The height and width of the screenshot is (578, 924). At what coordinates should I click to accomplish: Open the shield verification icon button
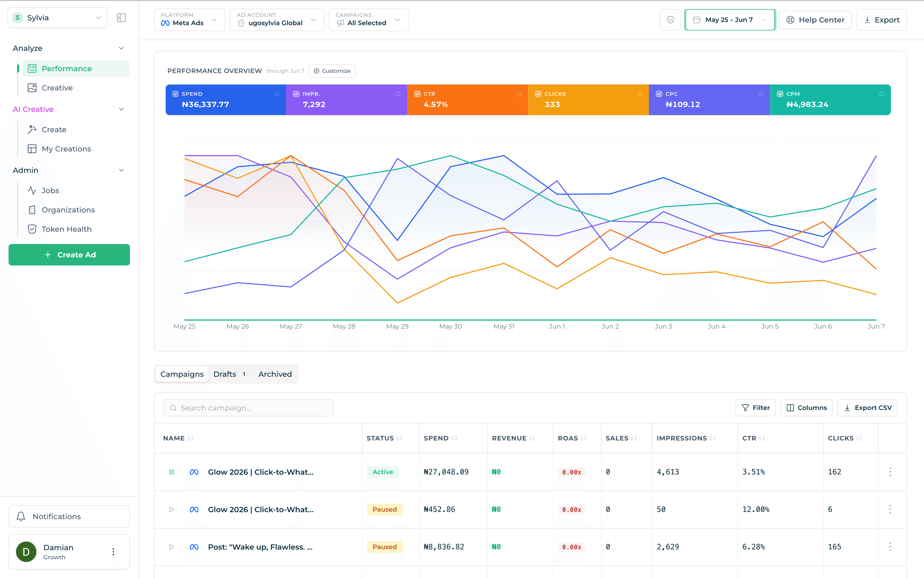coord(670,20)
